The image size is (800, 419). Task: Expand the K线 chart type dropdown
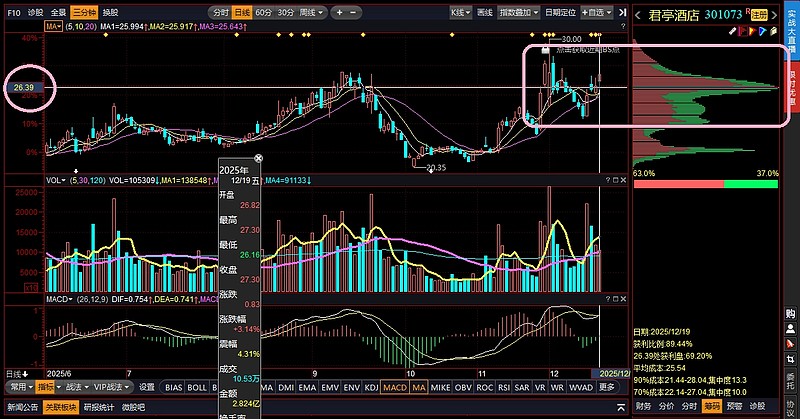pyautogui.click(x=460, y=12)
